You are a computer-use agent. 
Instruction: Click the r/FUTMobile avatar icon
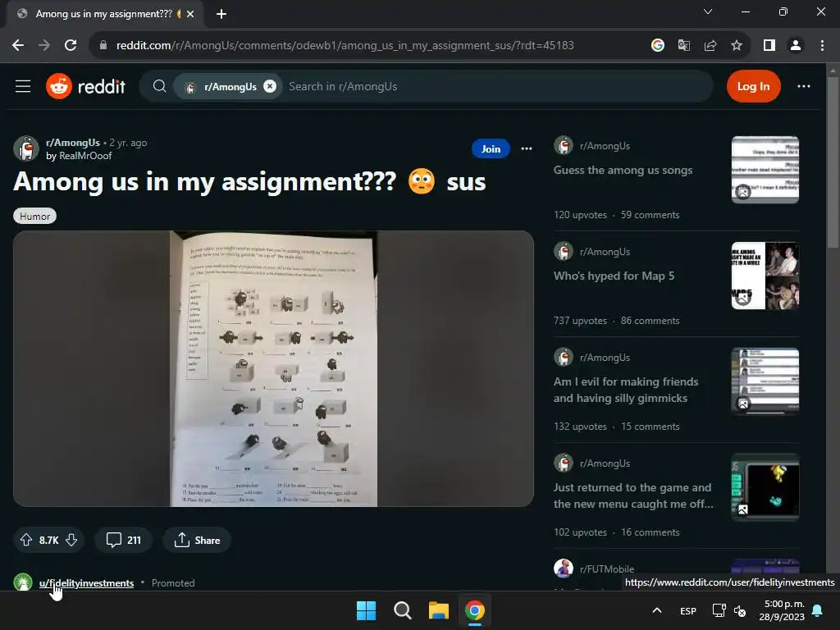point(563,568)
